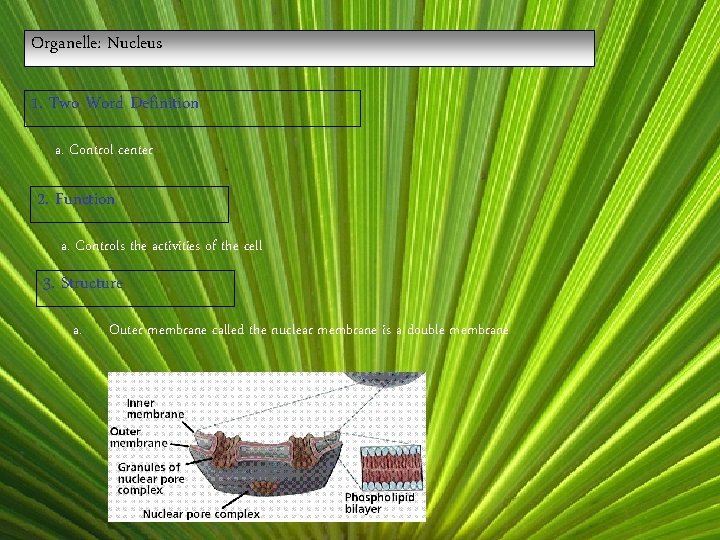Image resolution: width=720 pixels, height=540 pixels.
Task: Select the 'Organelle: Nucleus' title box
Action: coord(309,49)
